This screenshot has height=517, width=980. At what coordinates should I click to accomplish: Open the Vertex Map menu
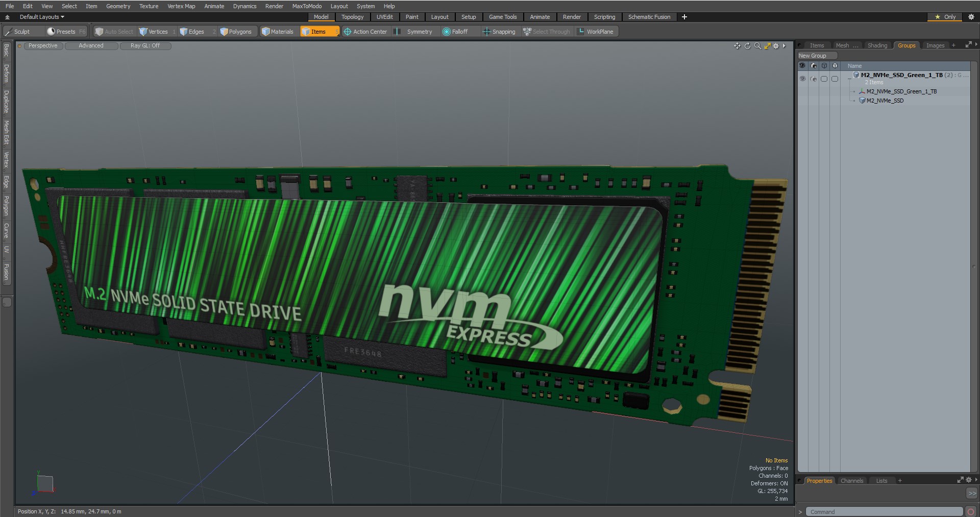click(181, 6)
